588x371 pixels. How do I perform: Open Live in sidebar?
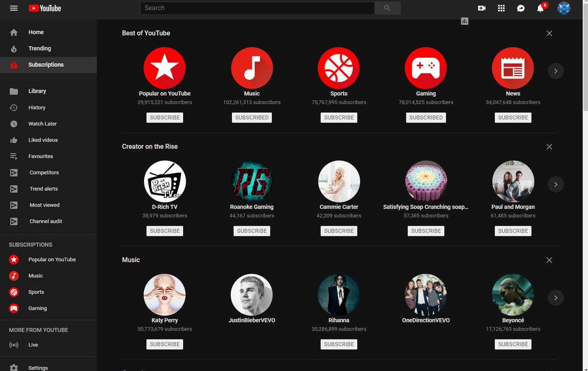[x=49, y=345]
